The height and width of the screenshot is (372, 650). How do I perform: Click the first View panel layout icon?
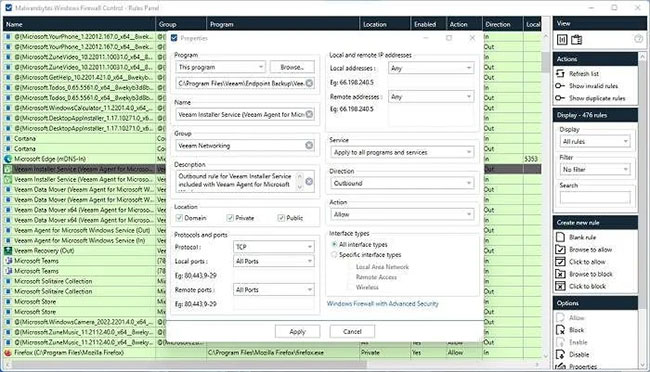tap(562, 39)
